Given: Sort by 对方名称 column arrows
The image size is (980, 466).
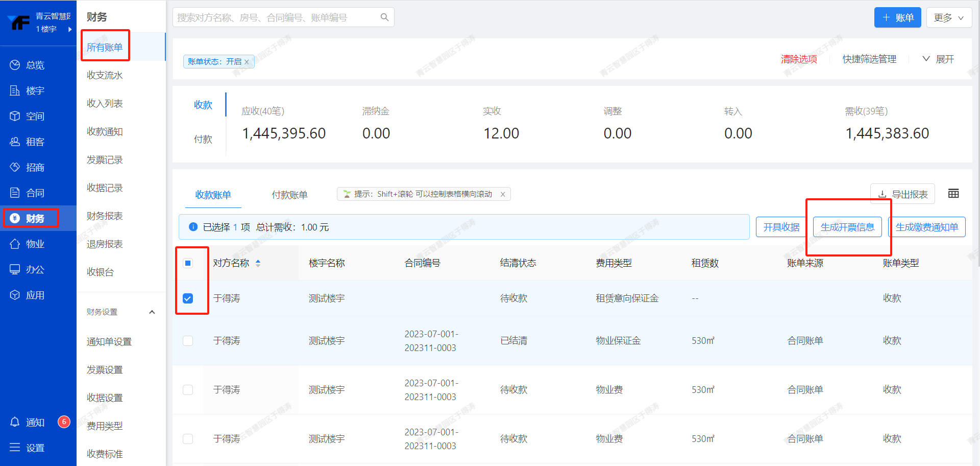Looking at the screenshot, I should [x=258, y=263].
